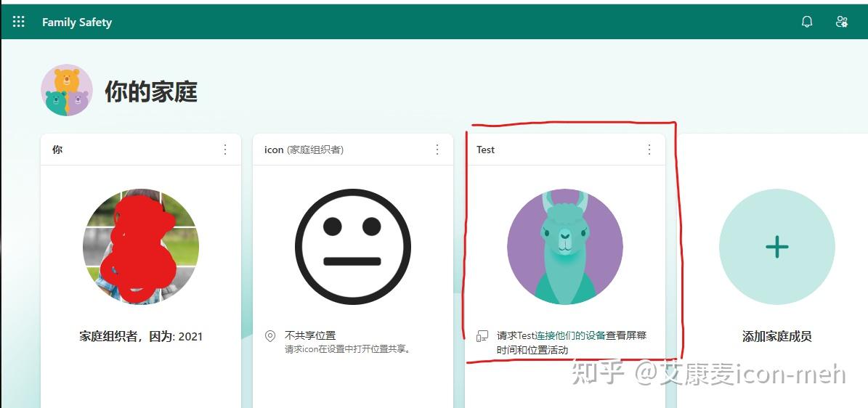Open the app launcher grid icon
Viewport: 868px width, 408px height.
19,22
